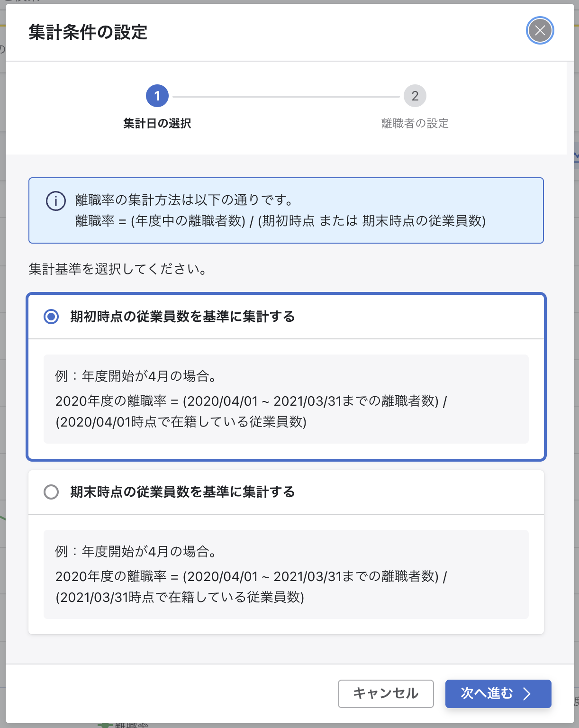
Task: Select the 期初時点 radio button
Action: pos(51,316)
